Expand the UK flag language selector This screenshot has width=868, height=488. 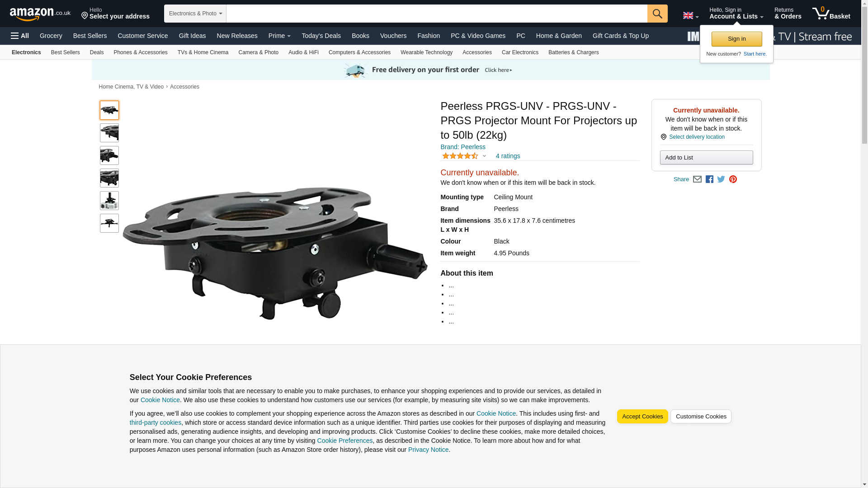coord(690,16)
